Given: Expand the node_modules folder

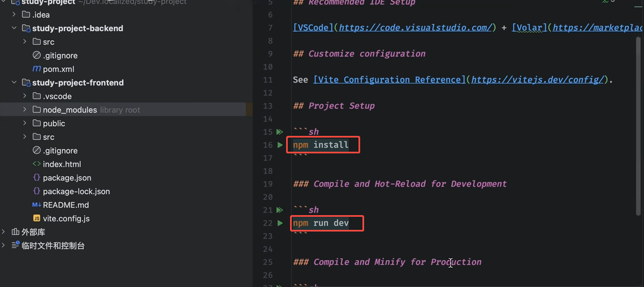Looking at the screenshot, I should (25, 110).
